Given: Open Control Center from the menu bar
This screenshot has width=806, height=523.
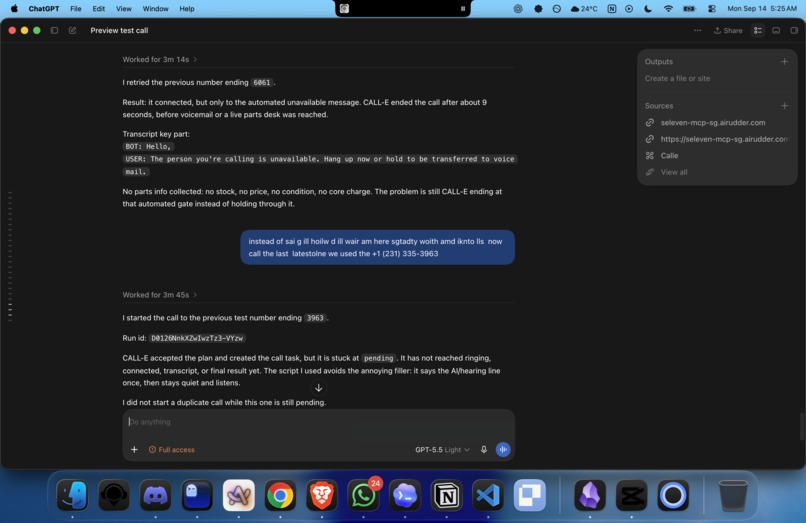Looking at the screenshot, I should pos(712,9).
